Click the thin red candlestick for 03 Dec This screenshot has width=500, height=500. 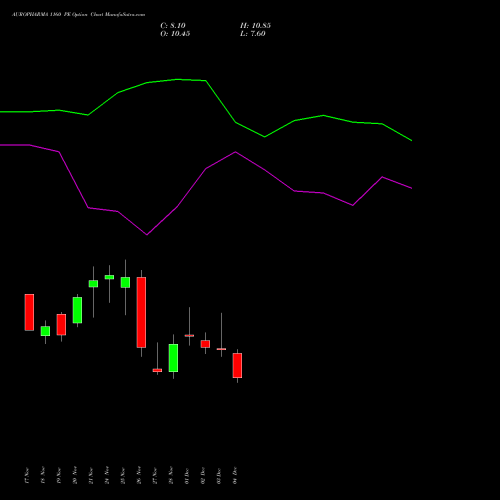[x=221, y=349]
